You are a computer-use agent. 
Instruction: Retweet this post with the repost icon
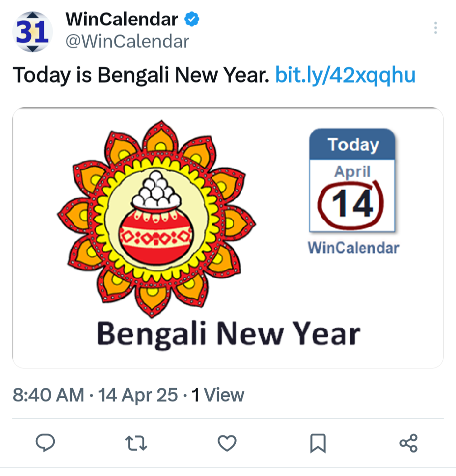point(136,443)
